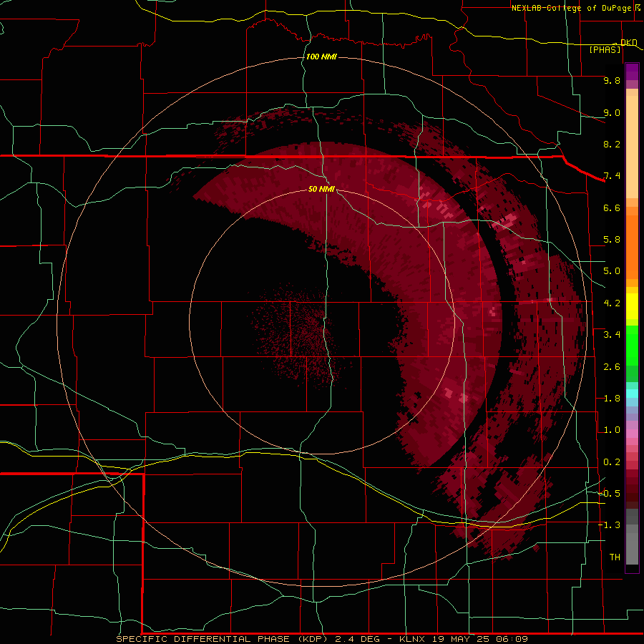Select the 1.0 value on color scale
Screen dimensions: 644x644
pos(612,430)
